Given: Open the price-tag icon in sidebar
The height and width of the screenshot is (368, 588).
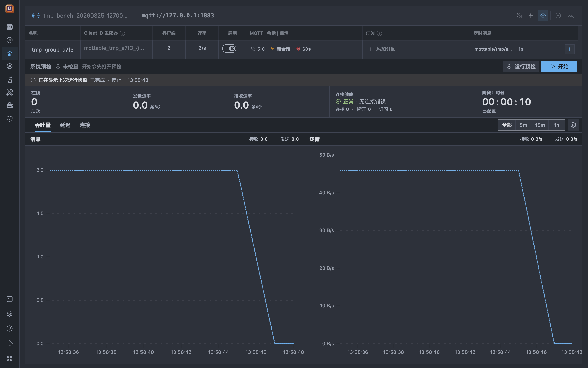Looking at the screenshot, I should (9, 343).
